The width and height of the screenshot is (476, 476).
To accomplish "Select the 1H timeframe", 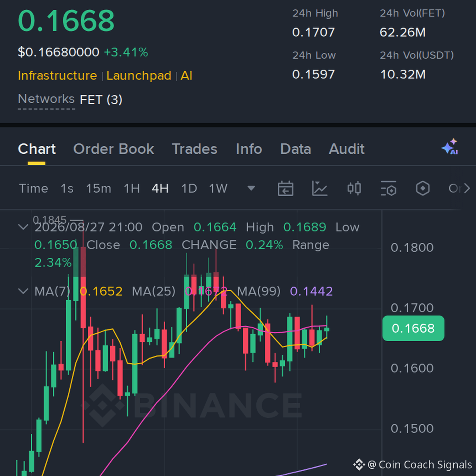I will point(132,189).
